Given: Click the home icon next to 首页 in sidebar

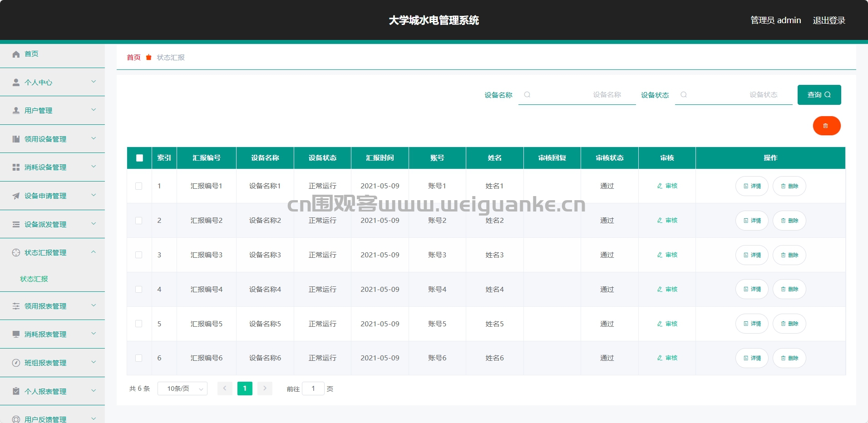Looking at the screenshot, I should (16, 54).
